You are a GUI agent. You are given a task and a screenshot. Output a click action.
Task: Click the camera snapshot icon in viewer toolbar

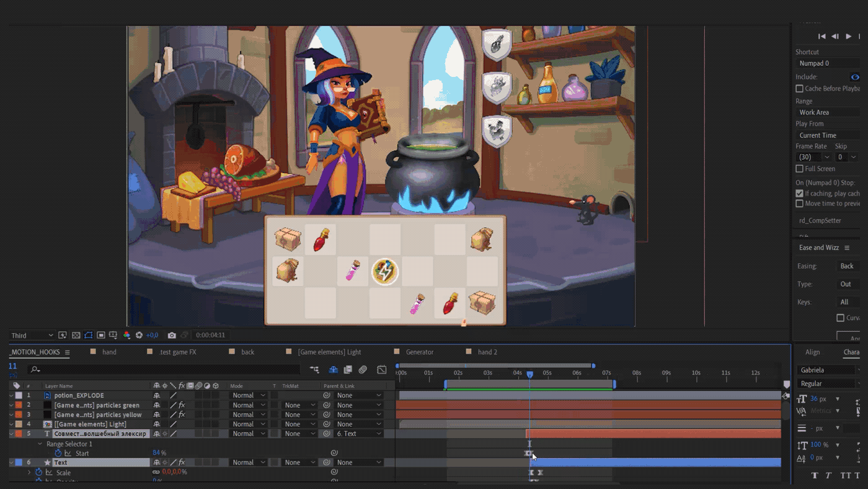(x=172, y=335)
